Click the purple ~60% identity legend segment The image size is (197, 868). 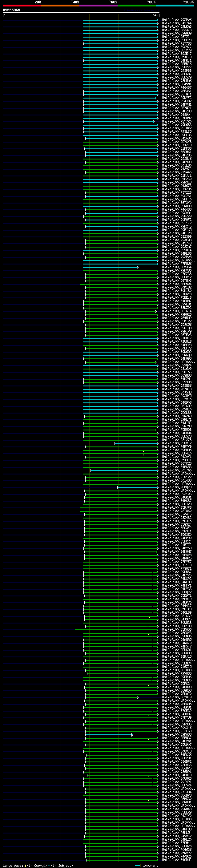point(99,6)
